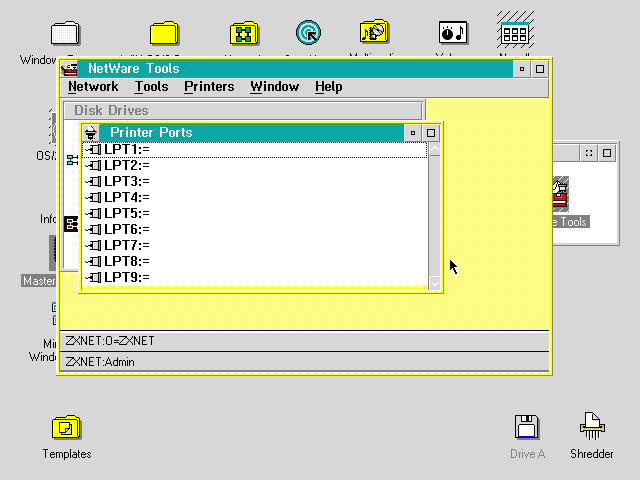
Task: Open the volume control knob icon
Action: coord(453,33)
